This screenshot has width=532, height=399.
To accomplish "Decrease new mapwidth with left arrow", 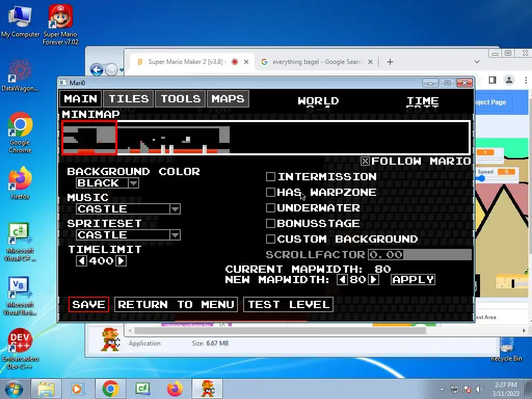I will click(x=342, y=280).
